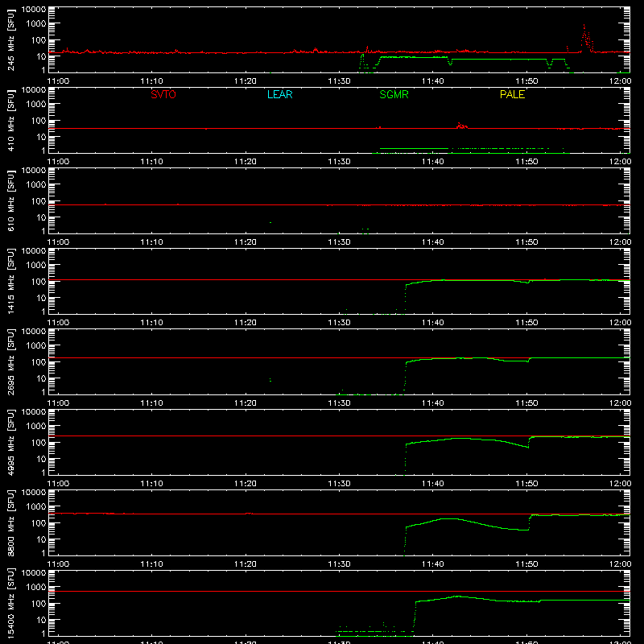Click the 11:40 tick under the 410 MHz panel
The height and width of the screenshot is (644, 644).
tap(433, 162)
